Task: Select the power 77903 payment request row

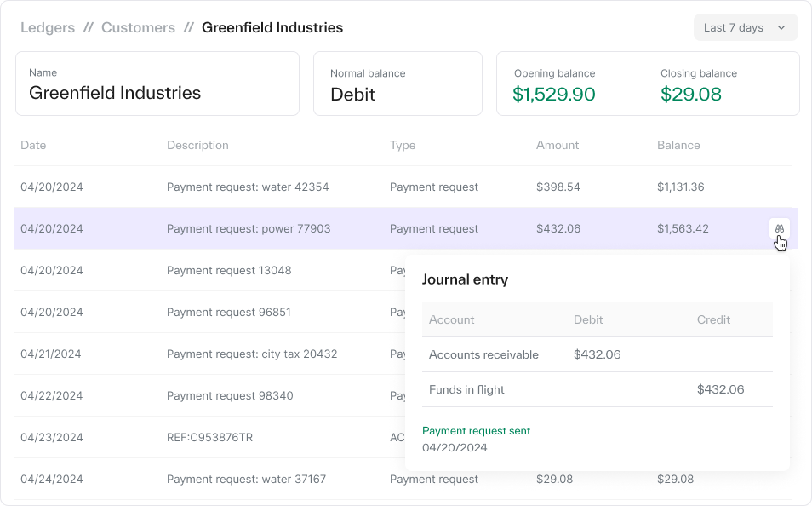Action: (249, 228)
